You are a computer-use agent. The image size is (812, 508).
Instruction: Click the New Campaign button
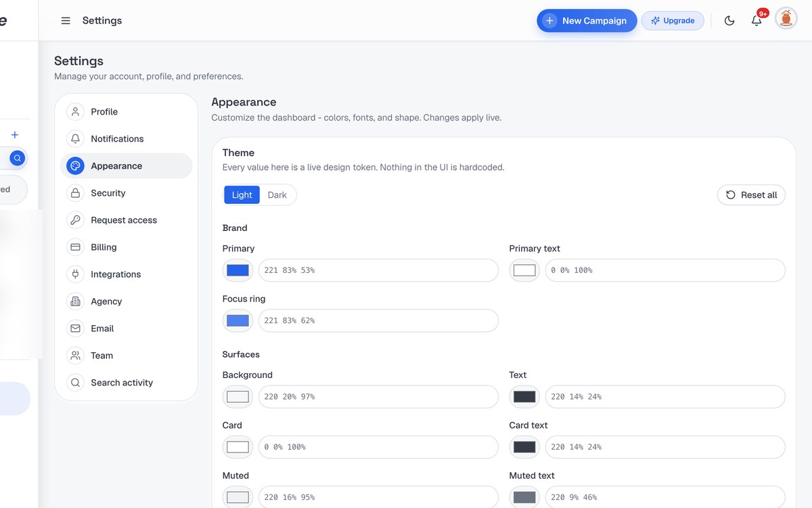click(x=587, y=20)
